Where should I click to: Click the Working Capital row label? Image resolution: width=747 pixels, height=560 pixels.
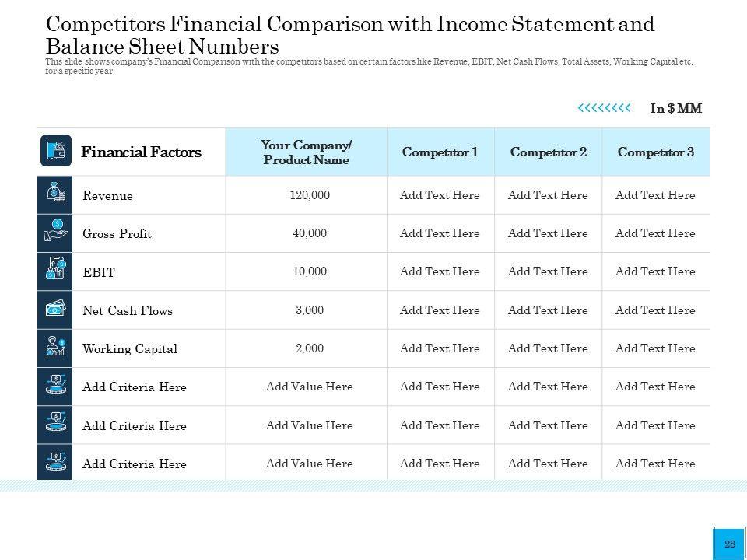click(x=130, y=349)
